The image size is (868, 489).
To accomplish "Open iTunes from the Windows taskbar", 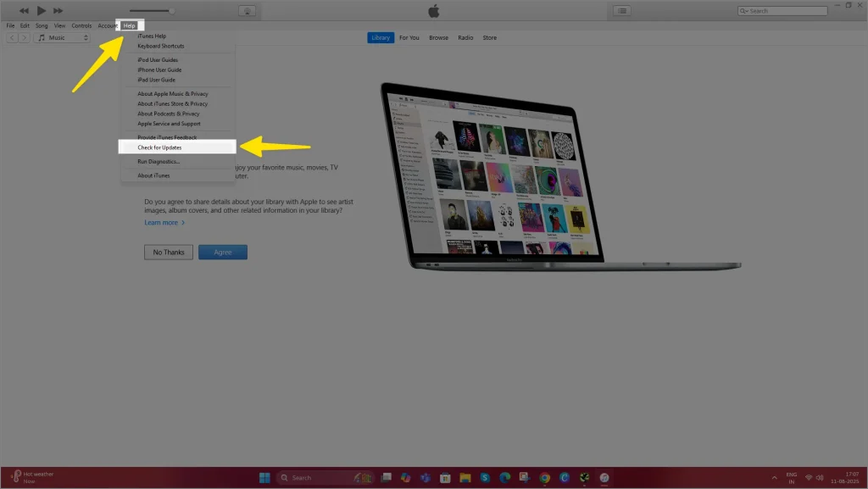I will 604,478.
